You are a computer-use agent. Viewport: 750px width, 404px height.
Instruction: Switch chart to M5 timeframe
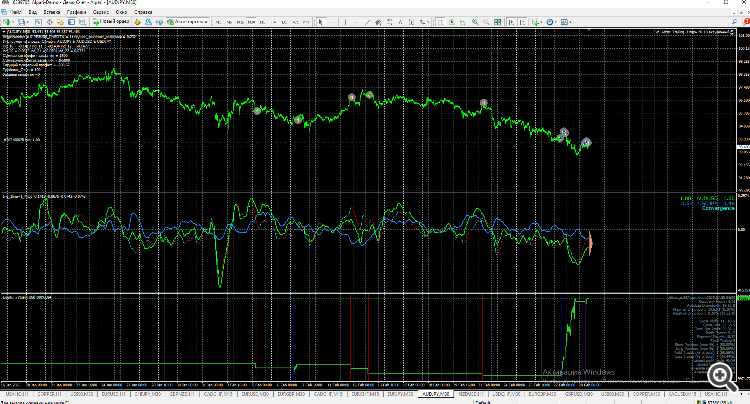(229, 22)
